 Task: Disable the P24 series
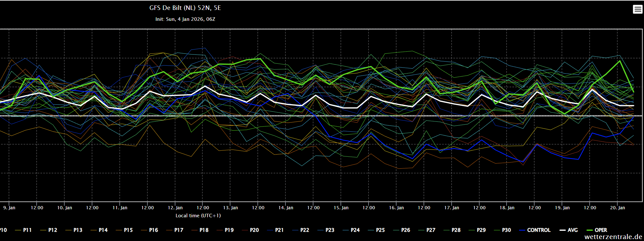coord(351,230)
